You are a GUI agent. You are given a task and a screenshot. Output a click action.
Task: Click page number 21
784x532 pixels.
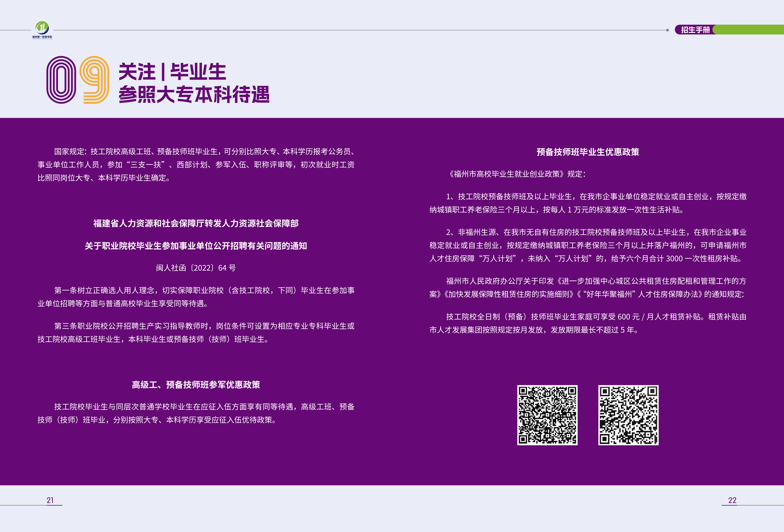(x=50, y=500)
